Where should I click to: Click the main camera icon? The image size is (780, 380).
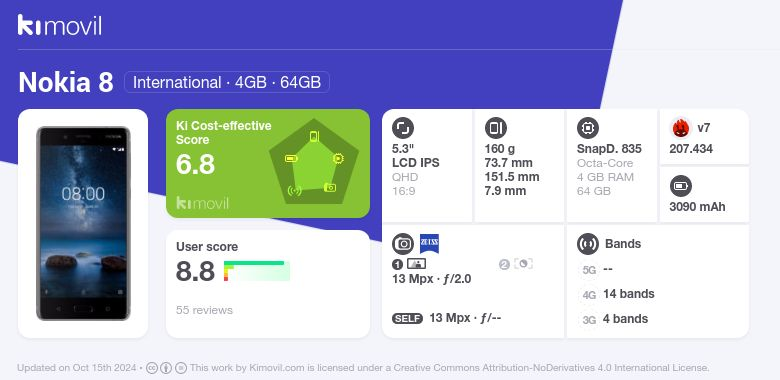tap(403, 244)
